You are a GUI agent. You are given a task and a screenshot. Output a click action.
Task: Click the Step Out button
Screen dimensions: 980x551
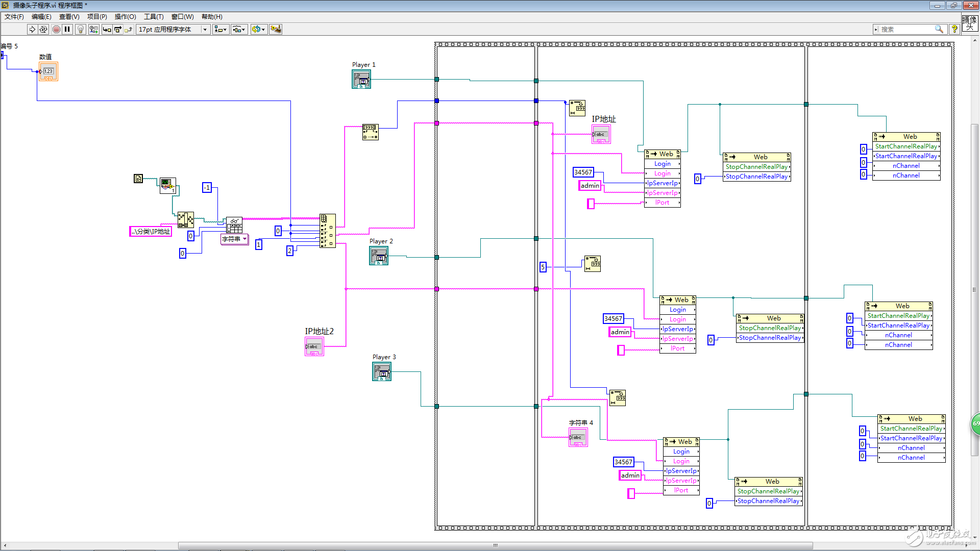[129, 29]
